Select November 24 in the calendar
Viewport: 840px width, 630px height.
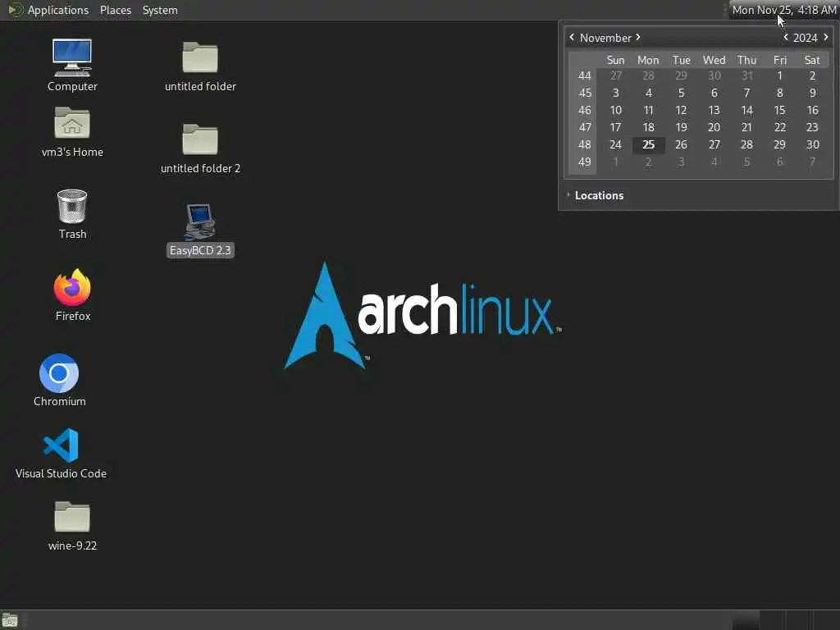click(x=615, y=144)
